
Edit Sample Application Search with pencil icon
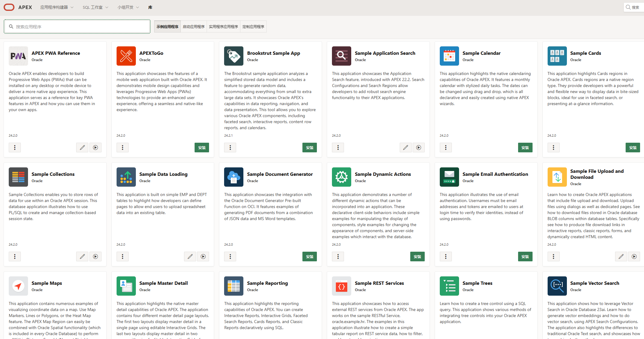(406, 148)
